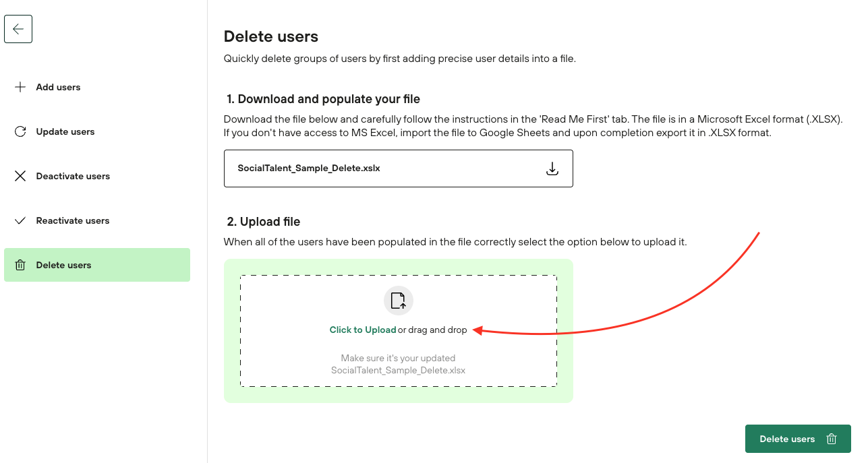The image size is (868, 463).
Task: Open the Add users menu item
Action: coord(58,87)
